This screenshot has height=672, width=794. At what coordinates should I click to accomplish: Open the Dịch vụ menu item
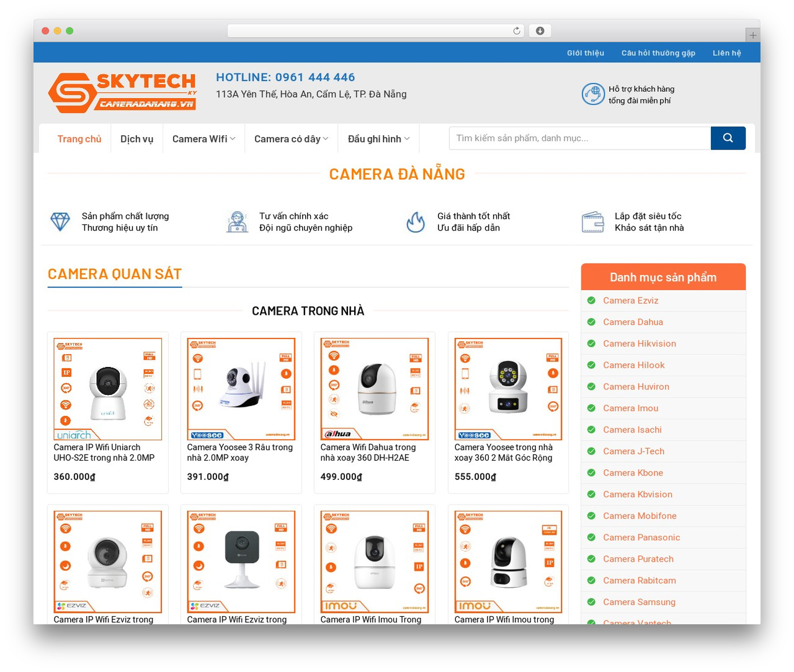click(x=136, y=139)
